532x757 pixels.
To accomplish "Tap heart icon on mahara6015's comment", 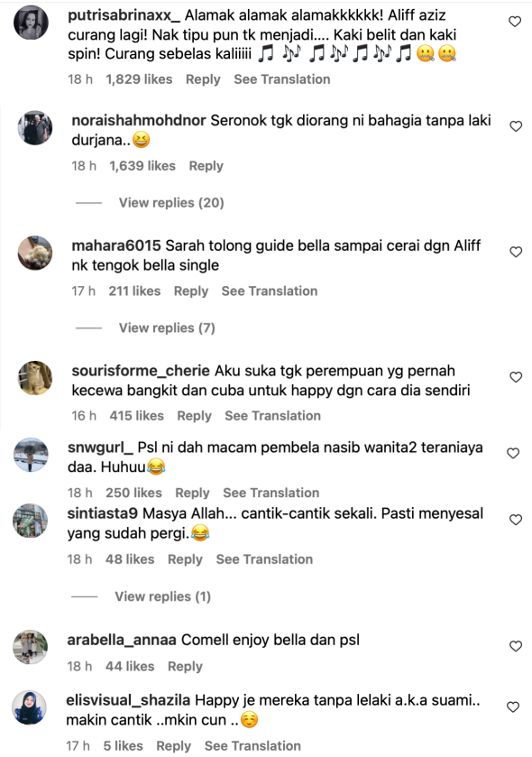I will pos(516,252).
